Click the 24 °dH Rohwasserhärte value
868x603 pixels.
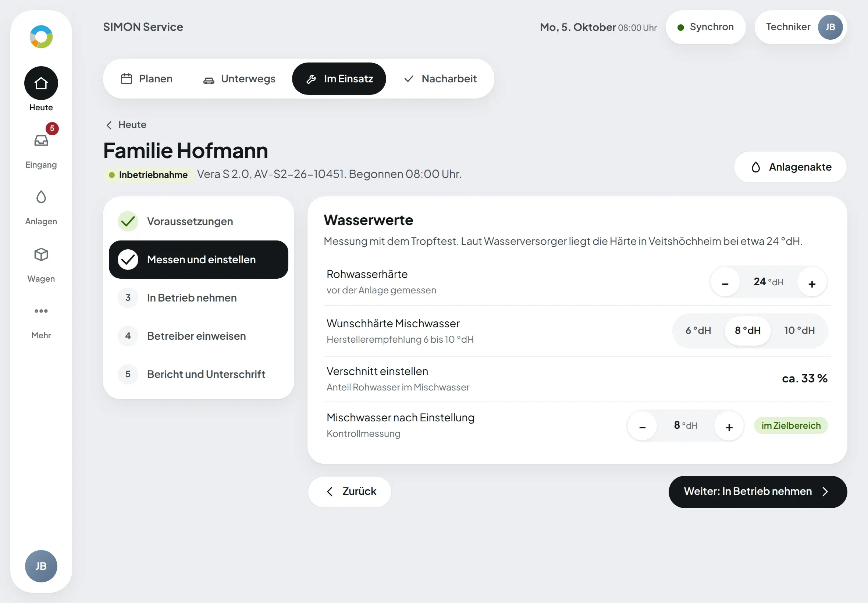(x=768, y=282)
